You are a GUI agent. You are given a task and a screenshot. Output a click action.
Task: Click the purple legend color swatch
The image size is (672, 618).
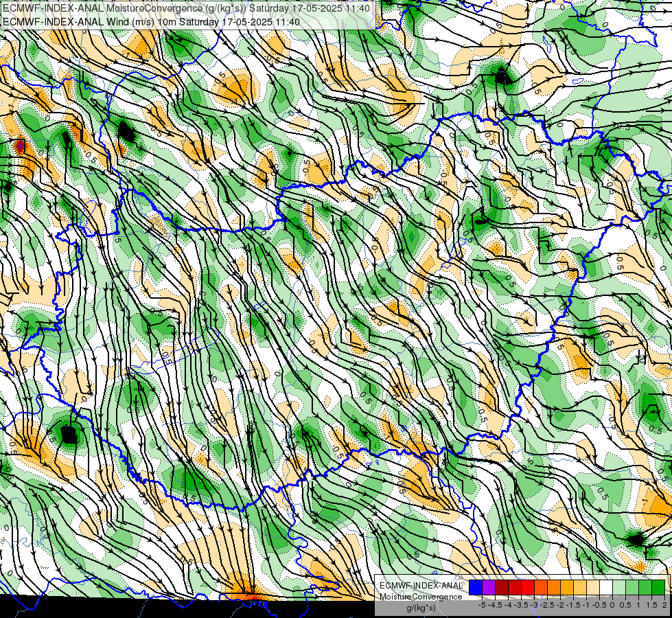pyautogui.click(x=489, y=588)
